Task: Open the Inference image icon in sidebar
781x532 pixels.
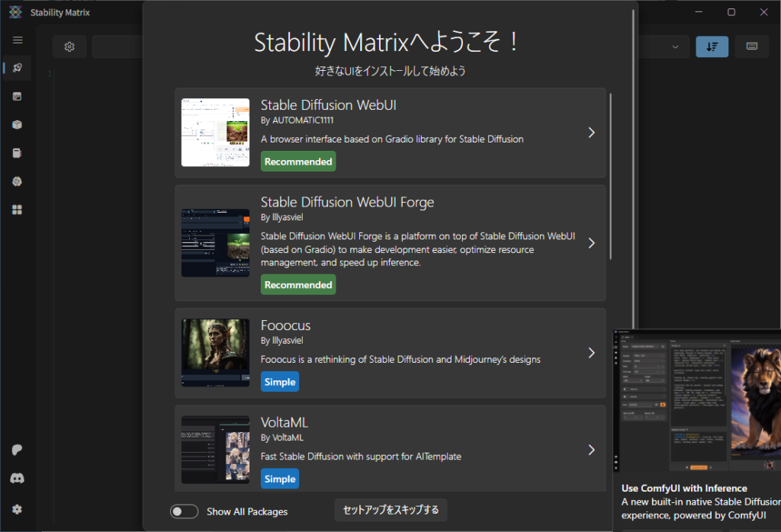Action: [x=18, y=96]
